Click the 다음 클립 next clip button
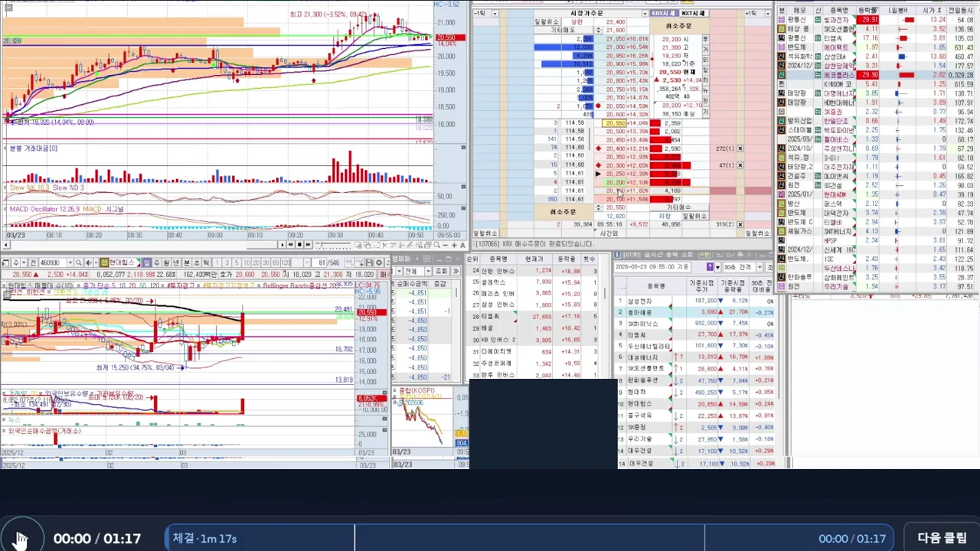980x551 pixels. pos(942,538)
